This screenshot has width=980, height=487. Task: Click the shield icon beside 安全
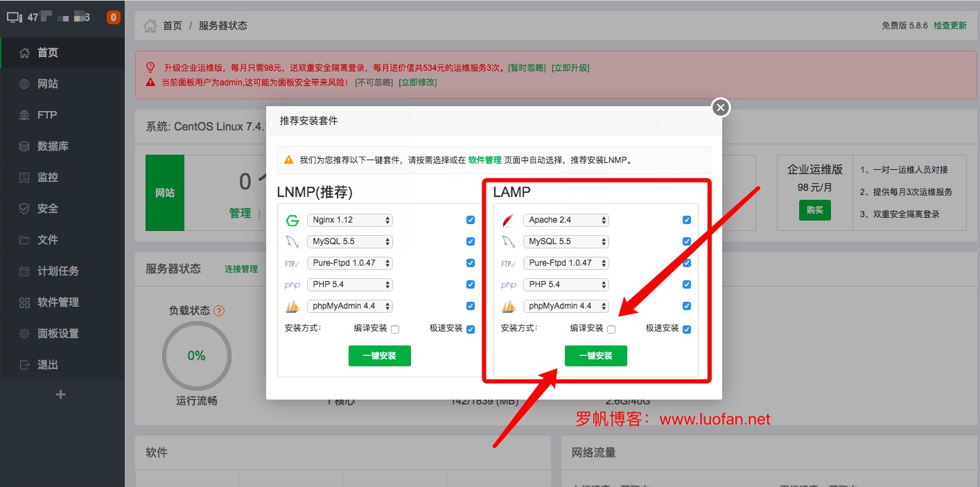tap(24, 209)
